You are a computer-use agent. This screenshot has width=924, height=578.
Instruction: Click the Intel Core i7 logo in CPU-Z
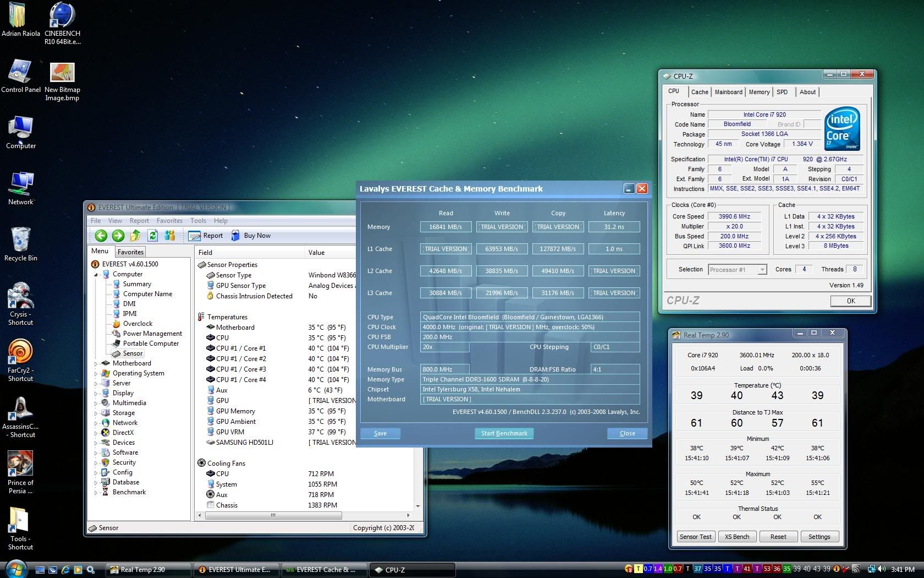[x=842, y=129]
